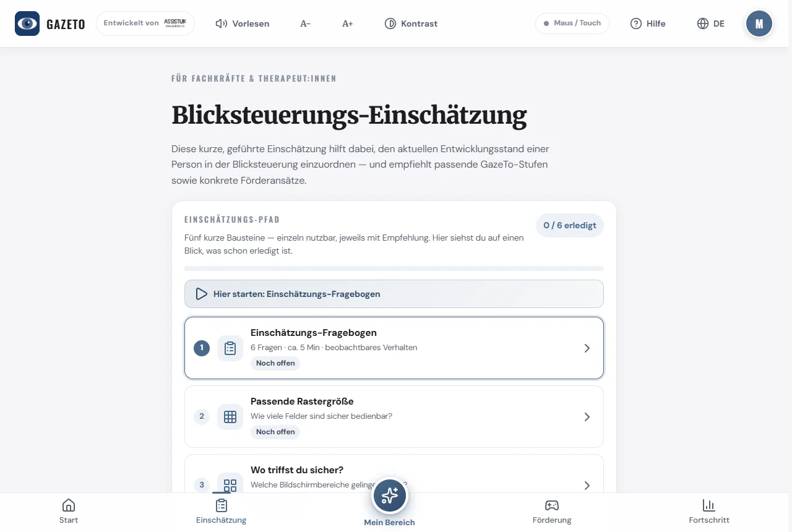Open Mein Bereich sparkle button
Viewport: 792px width, 532px height.
[390, 495]
